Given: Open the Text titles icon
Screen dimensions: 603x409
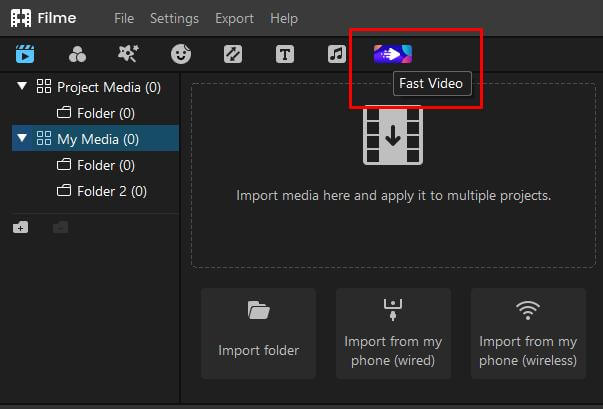Looking at the screenshot, I should click(285, 54).
